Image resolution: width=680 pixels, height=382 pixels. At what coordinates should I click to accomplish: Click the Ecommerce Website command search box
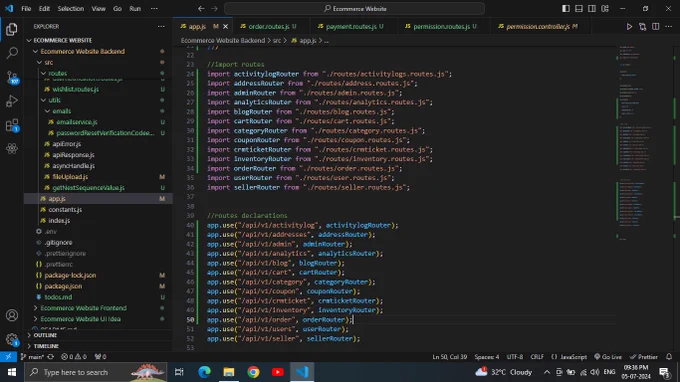pos(354,9)
